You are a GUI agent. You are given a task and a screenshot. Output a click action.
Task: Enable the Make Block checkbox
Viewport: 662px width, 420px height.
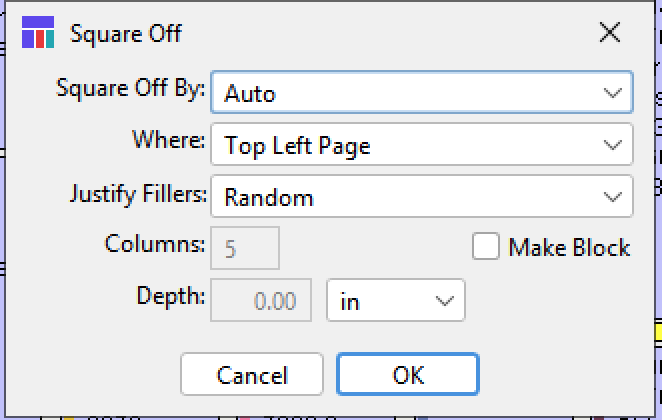486,247
